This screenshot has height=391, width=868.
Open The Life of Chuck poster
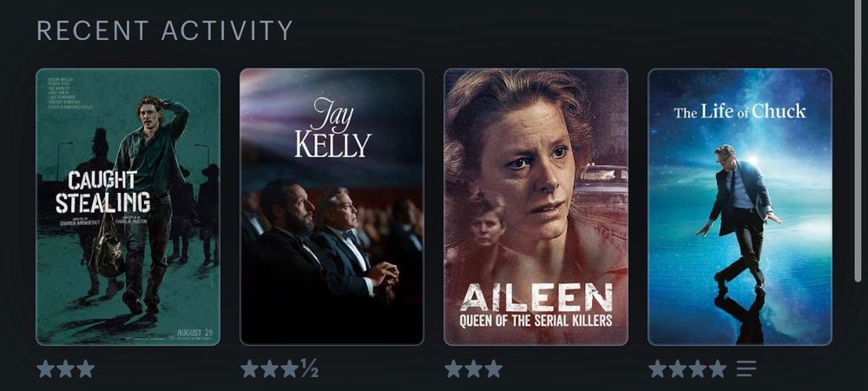point(740,207)
